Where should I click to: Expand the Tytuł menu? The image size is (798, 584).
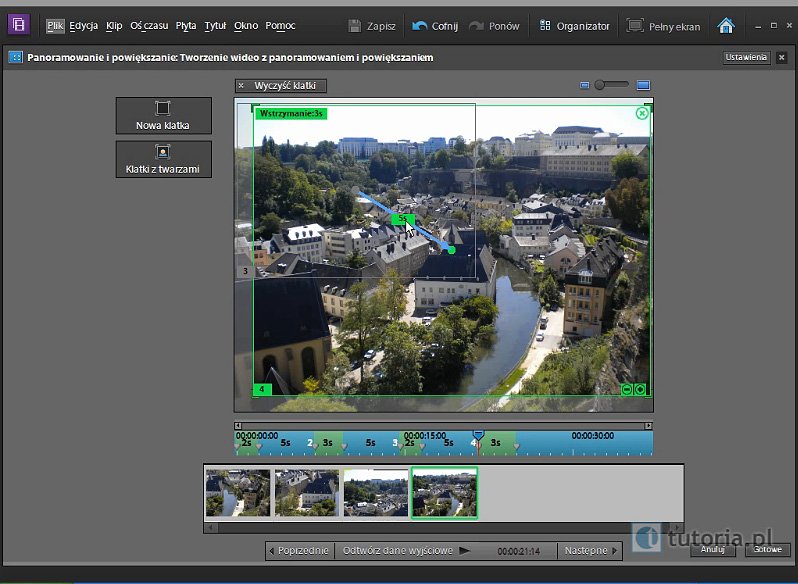(214, 26)
